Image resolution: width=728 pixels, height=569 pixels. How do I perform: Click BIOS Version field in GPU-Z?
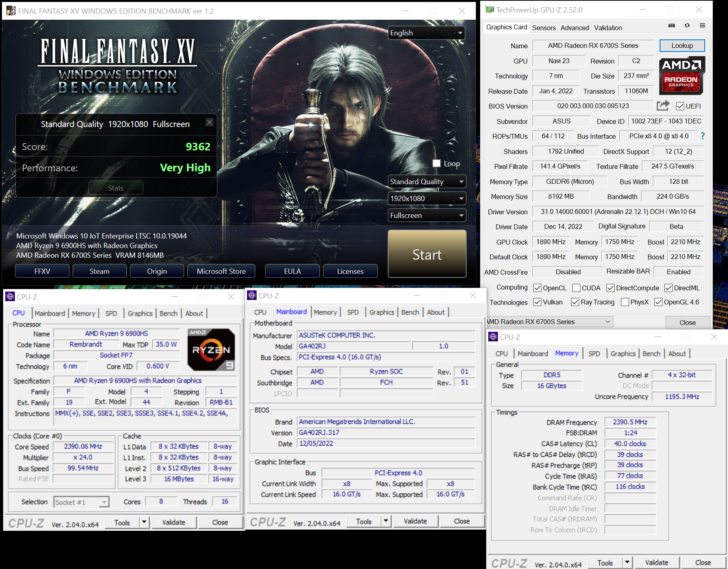coord(593,106)
